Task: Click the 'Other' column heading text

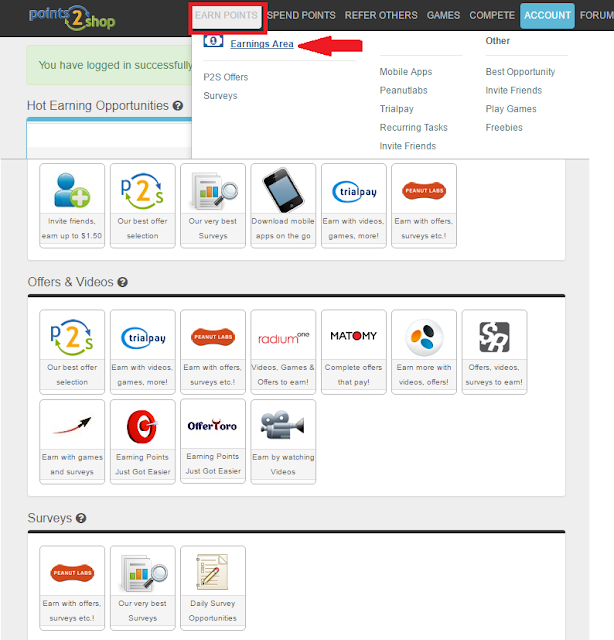Action: [498, 41]
